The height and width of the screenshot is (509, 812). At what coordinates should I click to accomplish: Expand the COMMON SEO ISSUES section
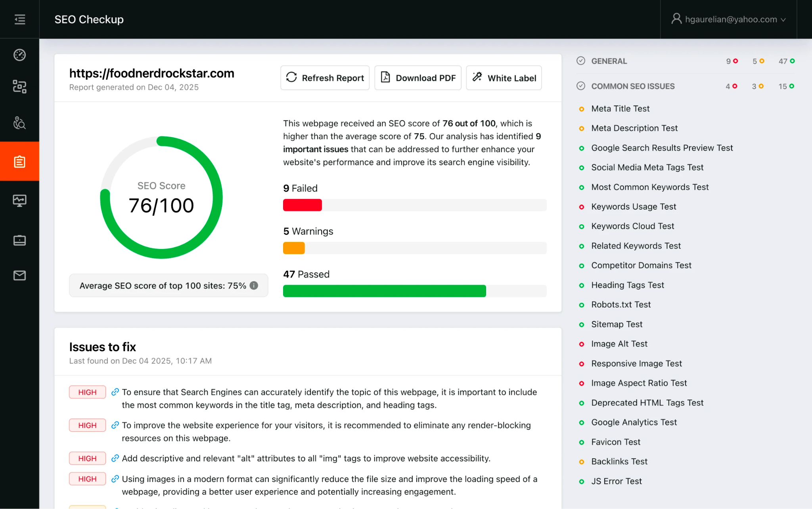tap(633, 86)
